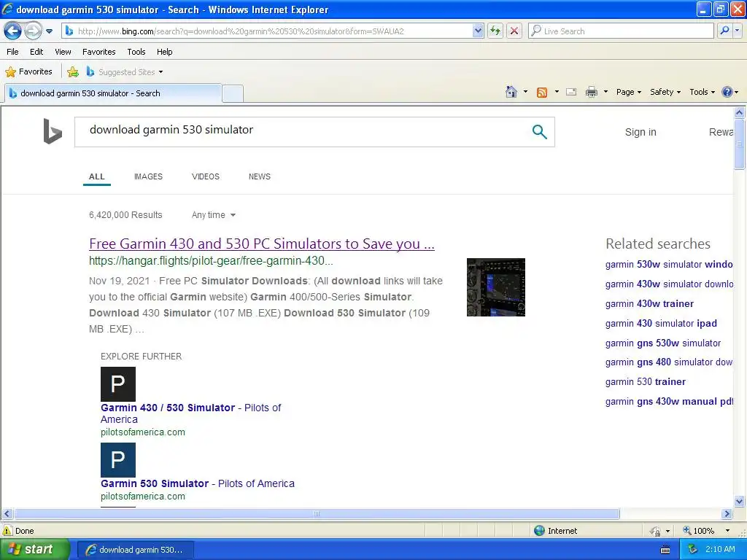Go back using the Back arrow button
This screenshot has width=747, height=560.
click(x=12, y=31)
